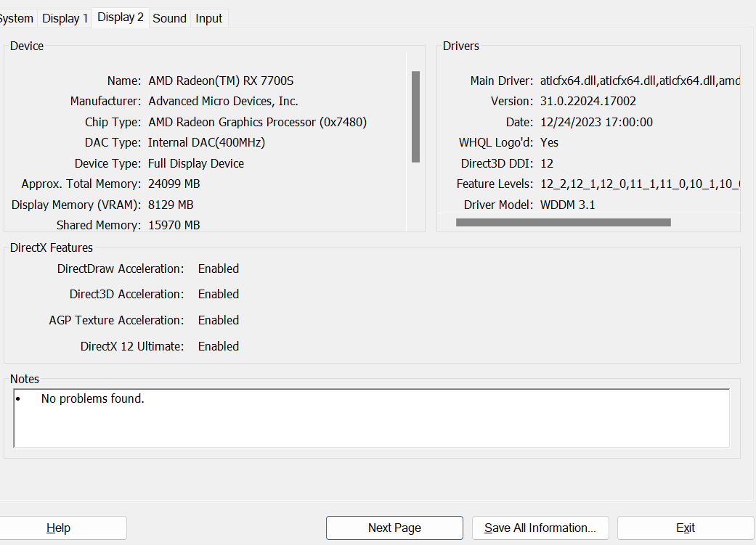Click the "Chip Type:" label
756x545 pixels.
tap(113, 122)
